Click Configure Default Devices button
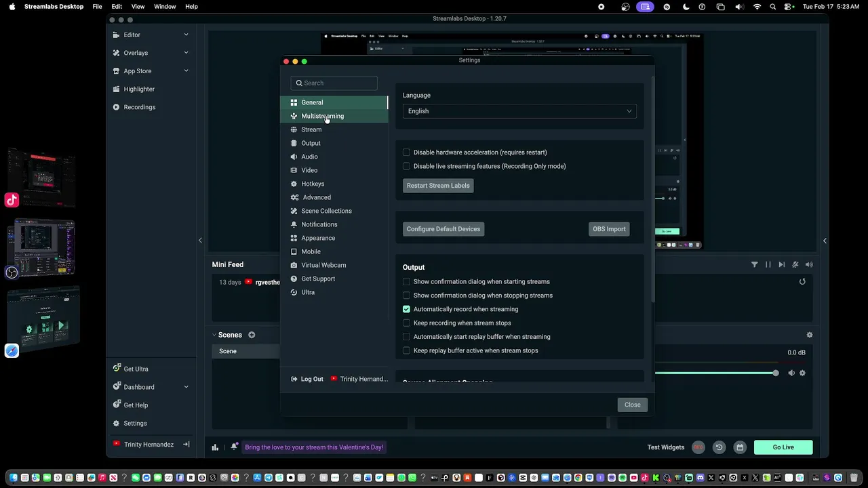The height and width of the screenshot is (488, 868). [443, 229]
